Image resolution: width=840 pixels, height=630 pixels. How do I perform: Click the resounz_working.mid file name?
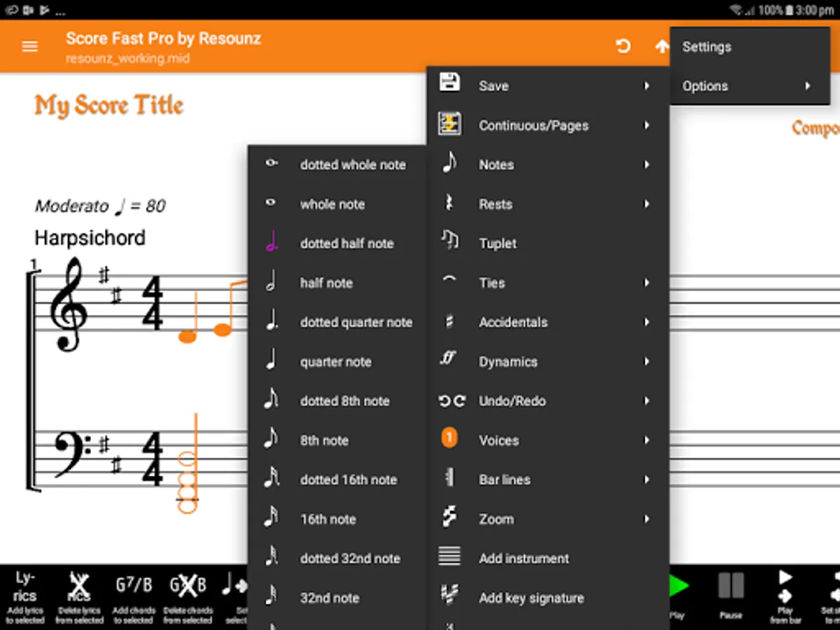pos(127,58)
